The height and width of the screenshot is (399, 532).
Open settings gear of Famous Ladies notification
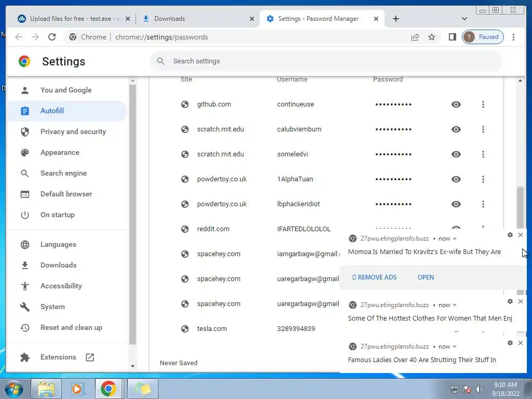[x=510, y=343]
